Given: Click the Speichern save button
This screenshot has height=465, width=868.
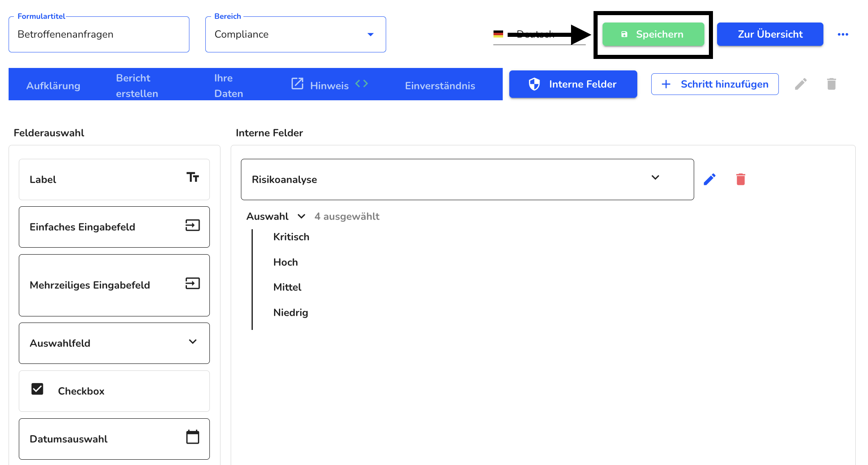Looking at the screenshot, I should pyautogui.click(x=653, y=34).
